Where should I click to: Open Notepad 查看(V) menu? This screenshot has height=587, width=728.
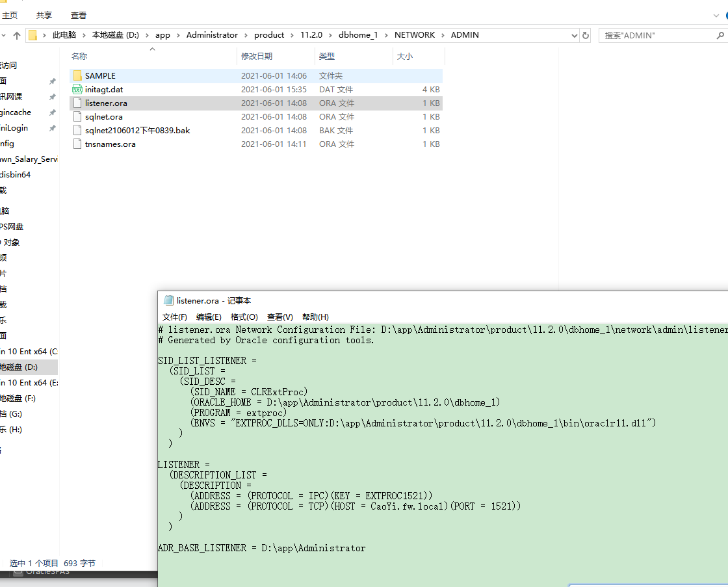point(280,317)
